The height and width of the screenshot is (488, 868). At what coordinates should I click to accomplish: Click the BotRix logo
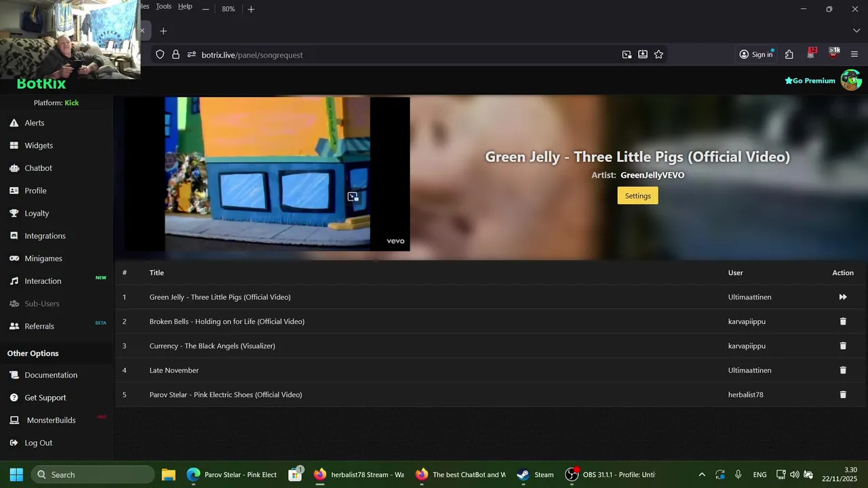click(x=41, y=84)
